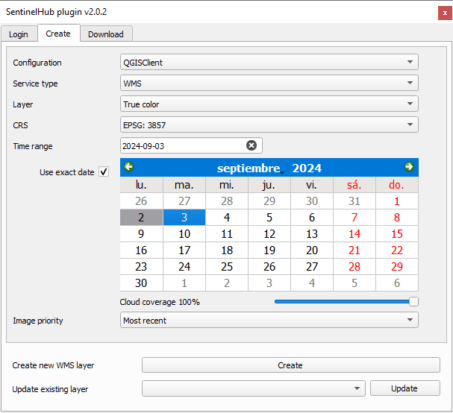
Task: Select September 16 in the calendar
Action: (x=141, y=250)
